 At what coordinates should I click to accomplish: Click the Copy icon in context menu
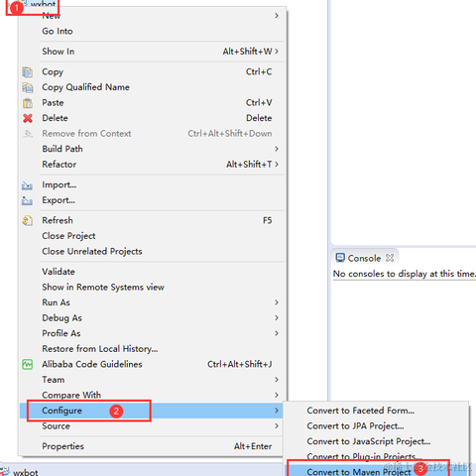pyautogui.click(x=28, y=72)
